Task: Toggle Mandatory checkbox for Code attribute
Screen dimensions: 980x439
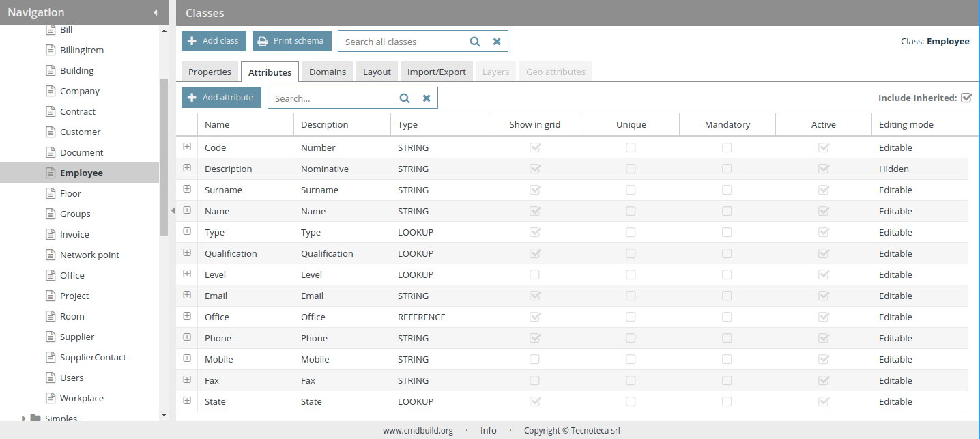Action: coord(727,147)
